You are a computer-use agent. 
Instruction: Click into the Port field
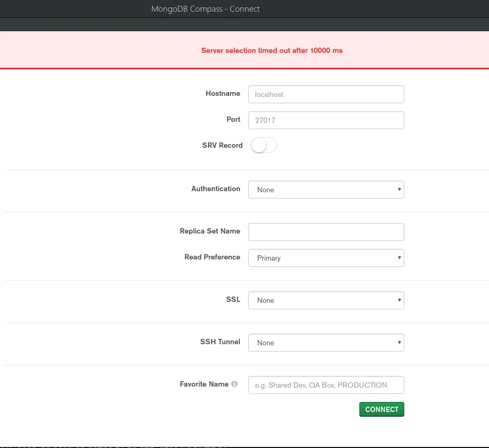326,120
